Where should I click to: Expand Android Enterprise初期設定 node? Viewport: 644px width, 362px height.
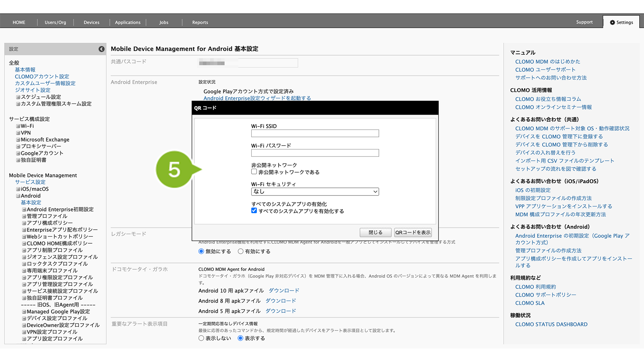click(24, 210)
